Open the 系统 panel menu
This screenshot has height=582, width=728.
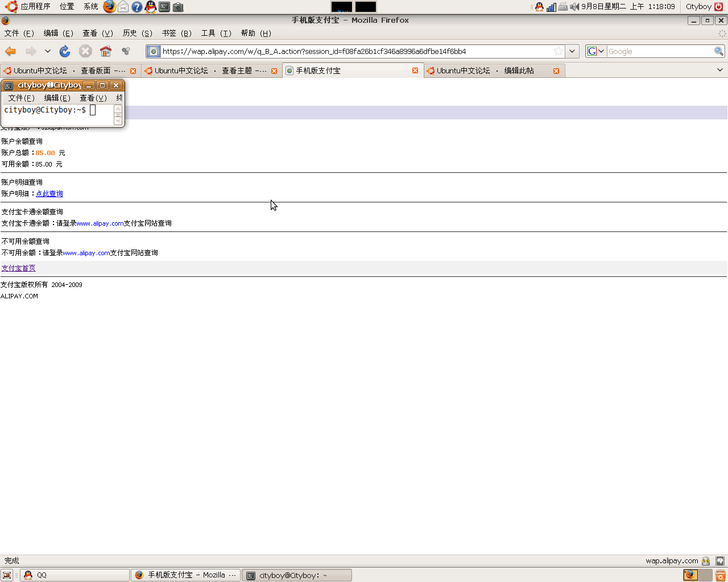pos(90,7)
